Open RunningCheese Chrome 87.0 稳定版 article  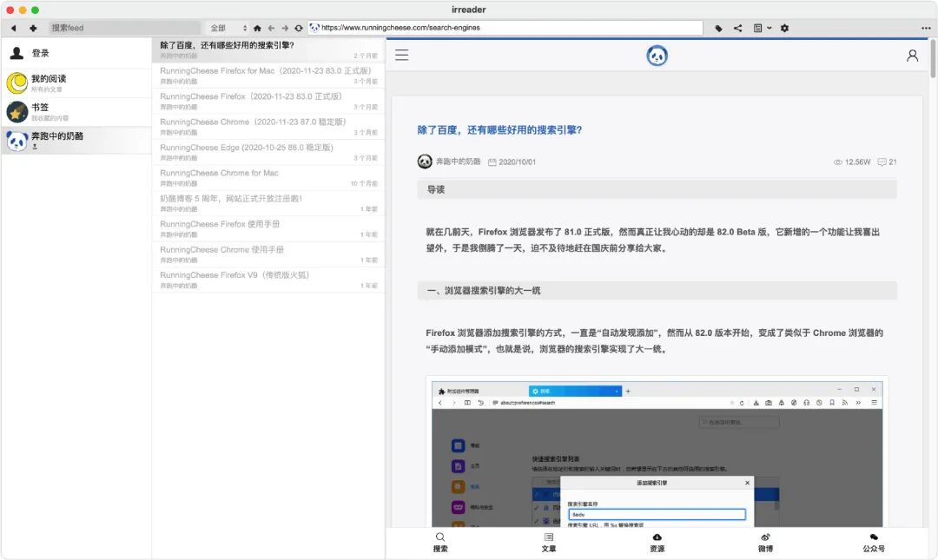pos(268,127)
